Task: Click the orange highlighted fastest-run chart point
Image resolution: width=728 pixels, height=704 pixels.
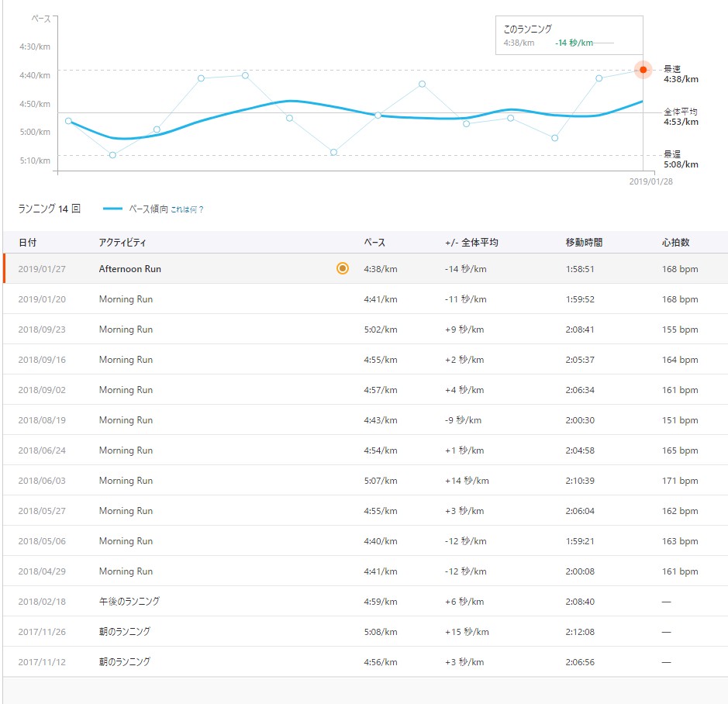Action: click(643, 70)
